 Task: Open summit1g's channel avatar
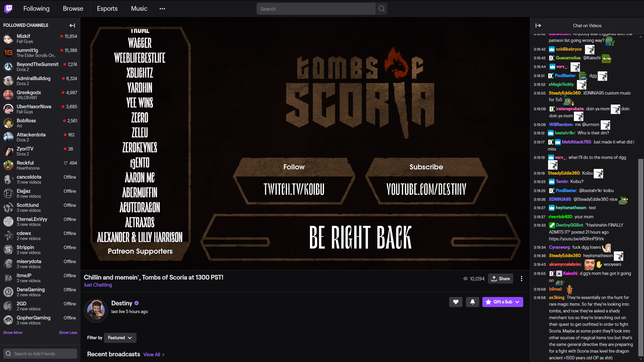(x=8, y=53)
